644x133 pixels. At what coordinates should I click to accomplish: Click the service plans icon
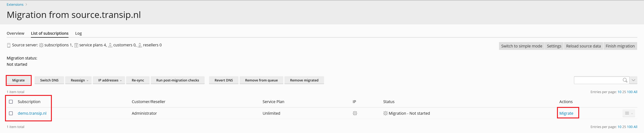click(76, 45)
